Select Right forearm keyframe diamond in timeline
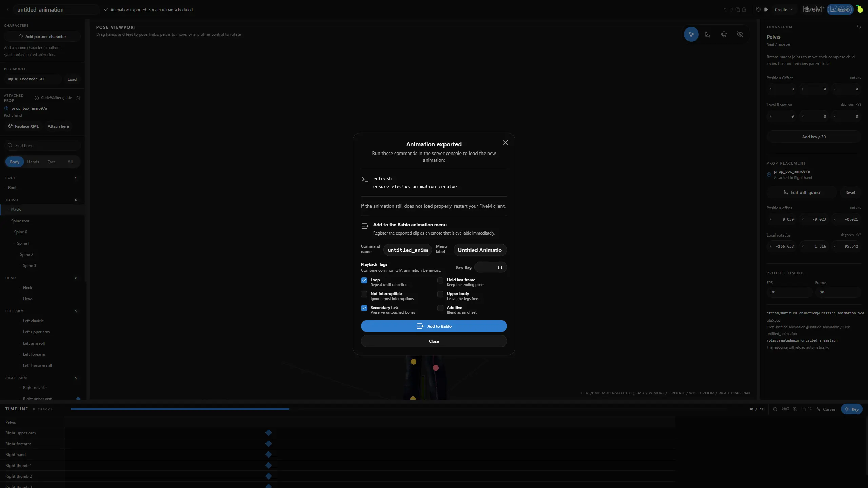The height and width of the screenshot is (488, 868). (269, 444)
